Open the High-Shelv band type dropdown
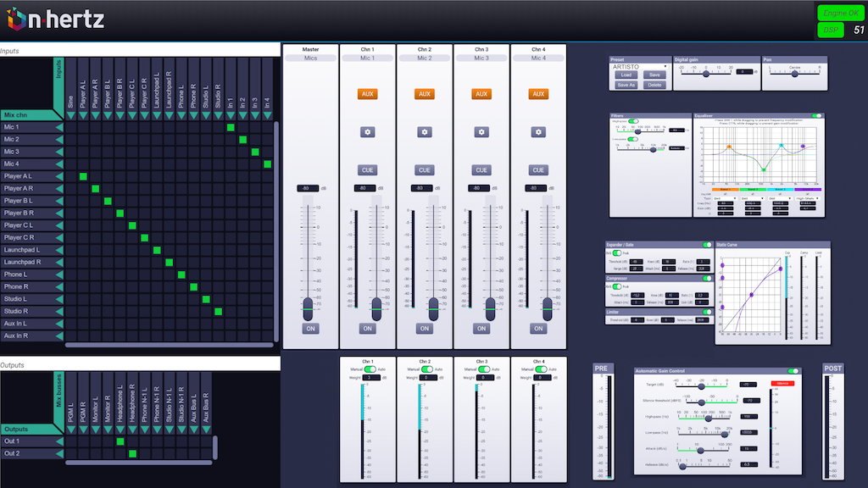868x488 pixels. [807, 198]
